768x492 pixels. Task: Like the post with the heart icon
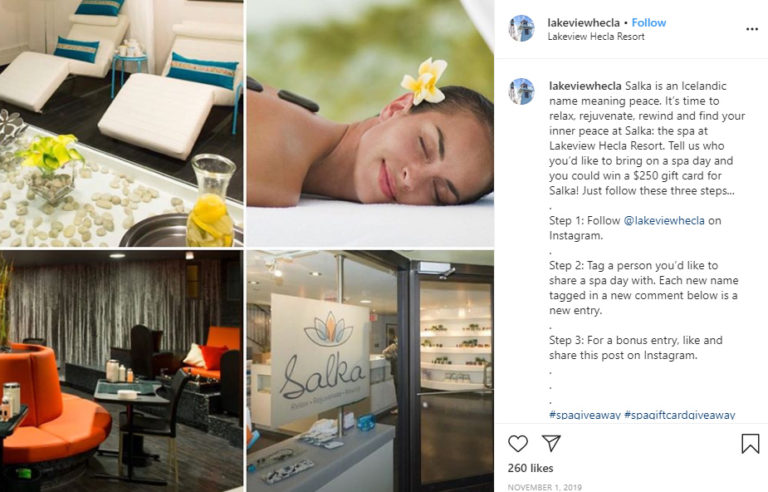pos(518,443)
